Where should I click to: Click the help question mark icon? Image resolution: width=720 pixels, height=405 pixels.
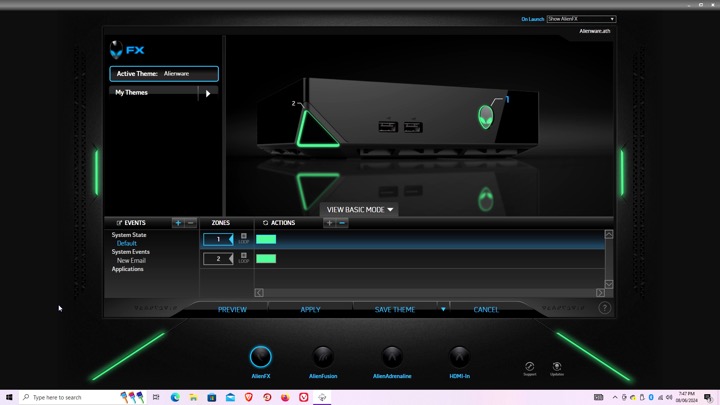click(x=604, y=308)
